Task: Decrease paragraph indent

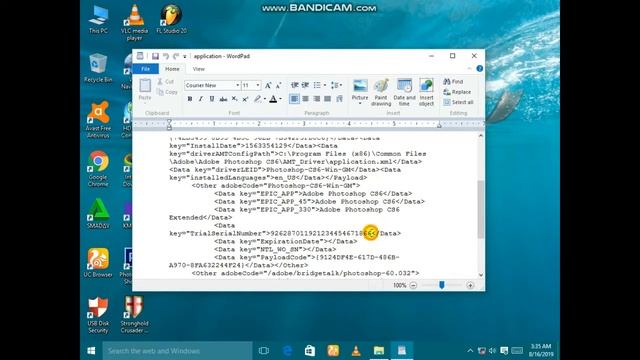Action: [294, 85]
